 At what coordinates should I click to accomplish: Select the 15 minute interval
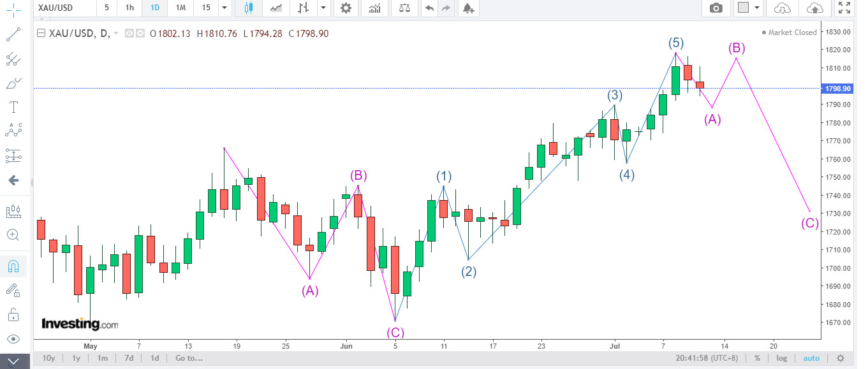click(205, 8)
